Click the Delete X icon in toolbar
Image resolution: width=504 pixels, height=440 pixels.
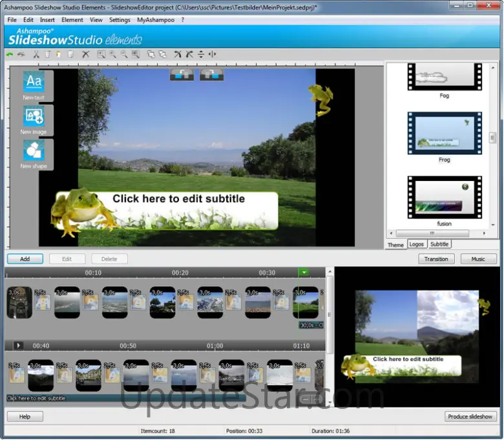(x=85, y=54)
